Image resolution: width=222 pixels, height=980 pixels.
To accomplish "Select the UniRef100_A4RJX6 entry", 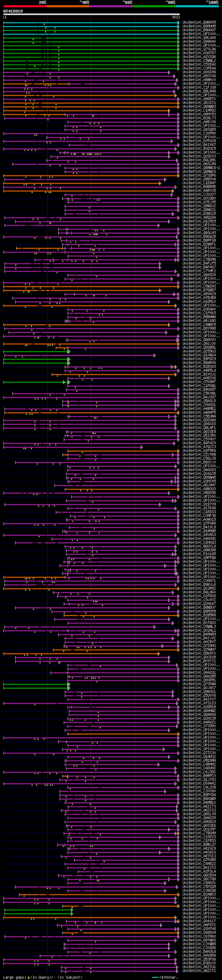I will pos(199,122).
